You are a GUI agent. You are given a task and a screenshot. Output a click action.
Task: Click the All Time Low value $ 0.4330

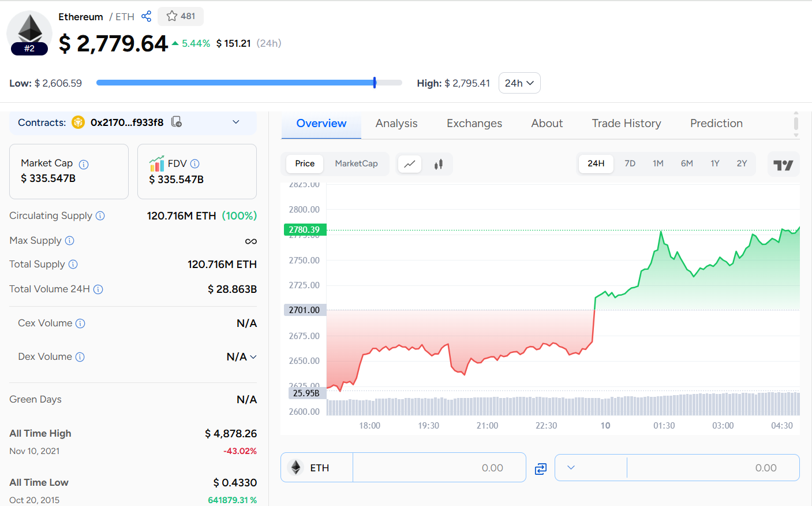[235, 483]
